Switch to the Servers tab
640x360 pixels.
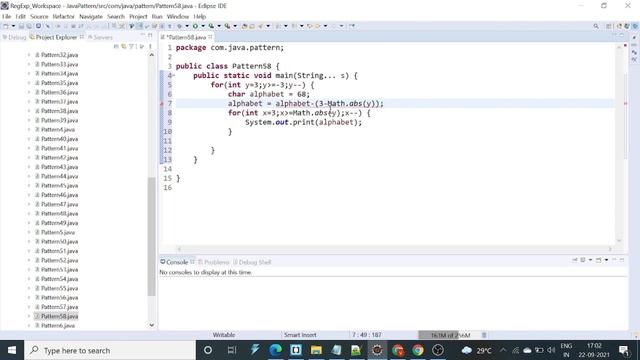coord(100,37)
